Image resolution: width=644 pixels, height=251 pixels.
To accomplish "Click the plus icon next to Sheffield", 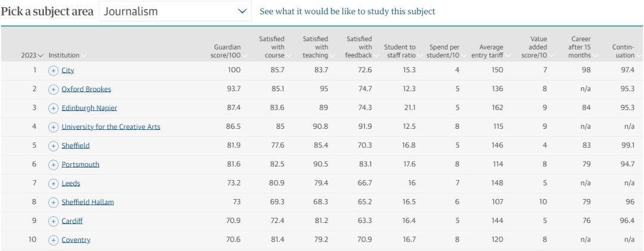I will point(53,146).
